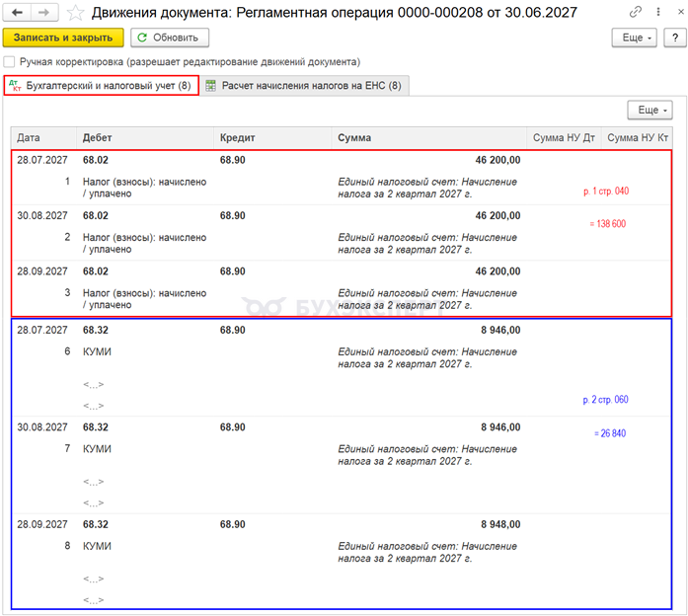Screen dimensions: 688x616
Task: Close the document movements window
Action: coord(680,12)
